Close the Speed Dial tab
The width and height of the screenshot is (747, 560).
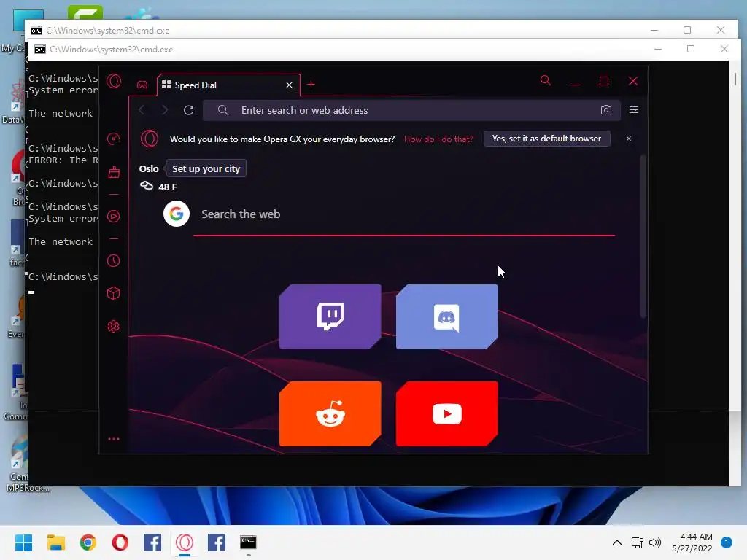pos(289,85)
